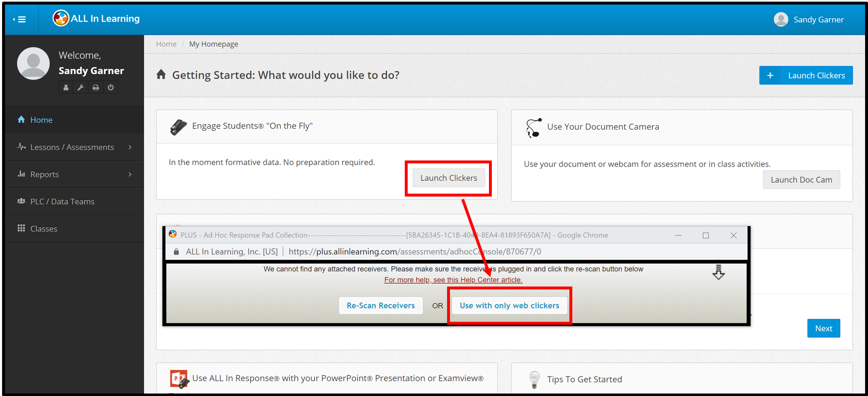
Task: Click the download arrow icon in popup
Action: coord(718,272)
